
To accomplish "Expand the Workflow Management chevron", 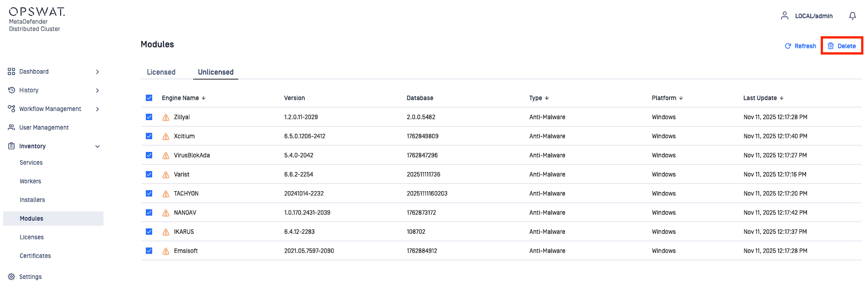I will point(97,109).
